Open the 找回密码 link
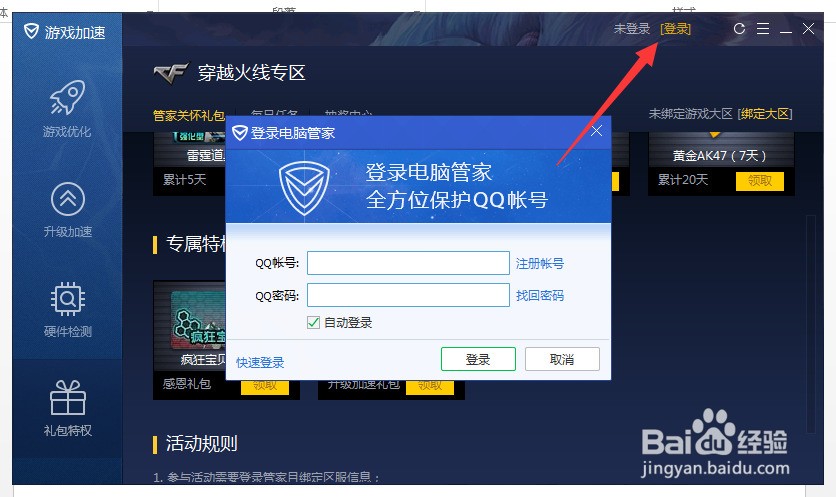Screen dimensions: 836x497 [540, 295]
